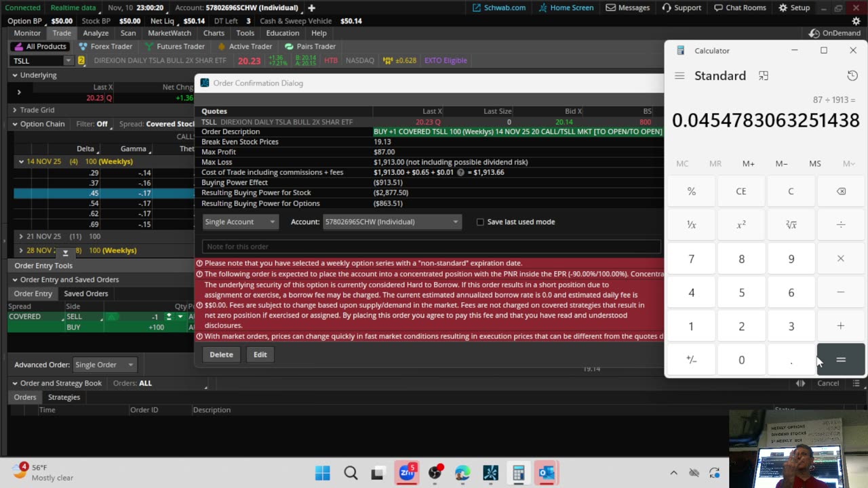The image size is (868, 488).
Task: Switch to the Charts tab
Action: coord(214,33)
